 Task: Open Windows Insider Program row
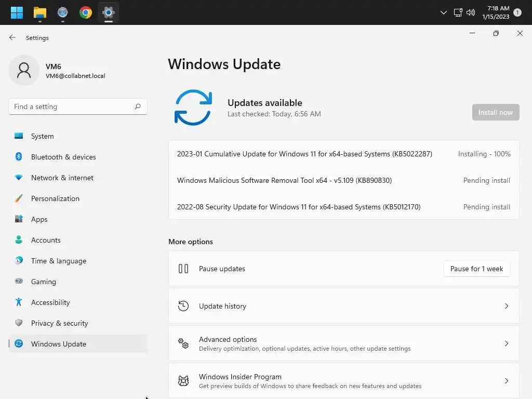point(344,381)
